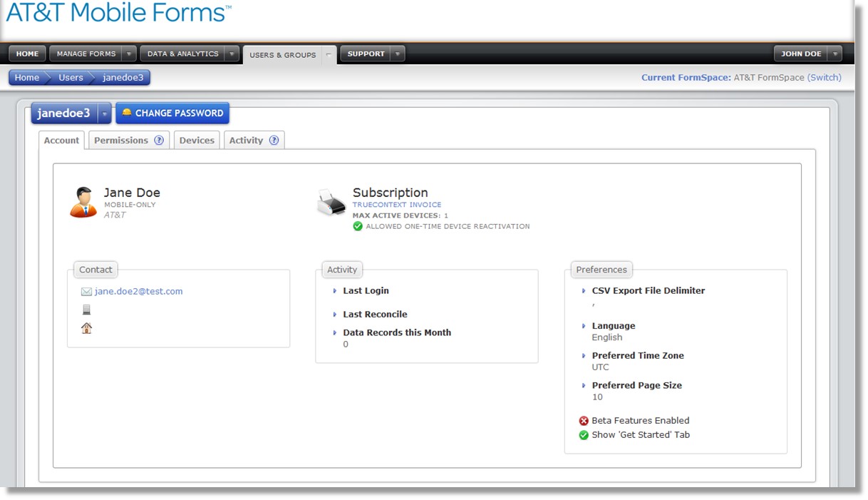Click the home address icon in Contact
The width and height of the screenshot is (868, 500).
click(86, 328)
